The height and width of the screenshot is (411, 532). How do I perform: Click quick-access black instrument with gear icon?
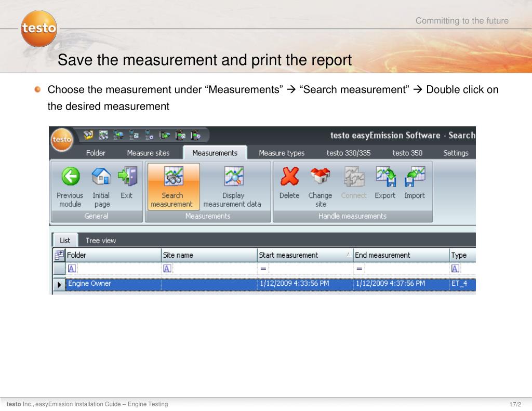point(195,136)
